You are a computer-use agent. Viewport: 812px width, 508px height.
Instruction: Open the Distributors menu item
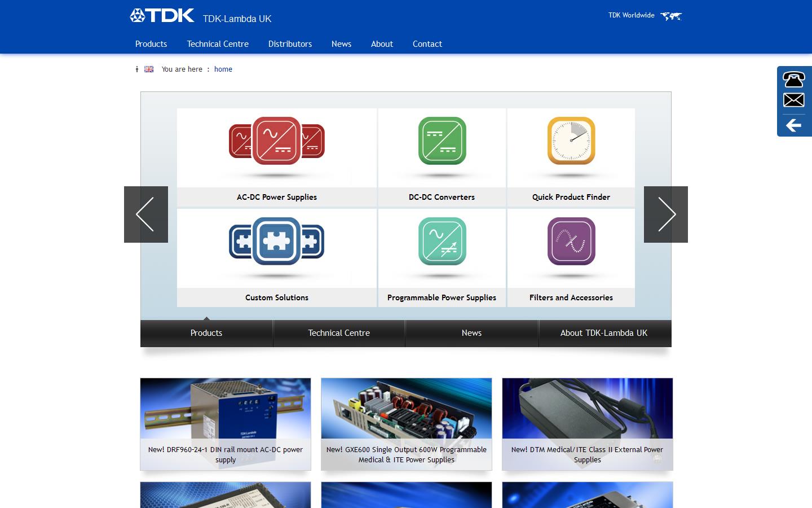[290, 44]
